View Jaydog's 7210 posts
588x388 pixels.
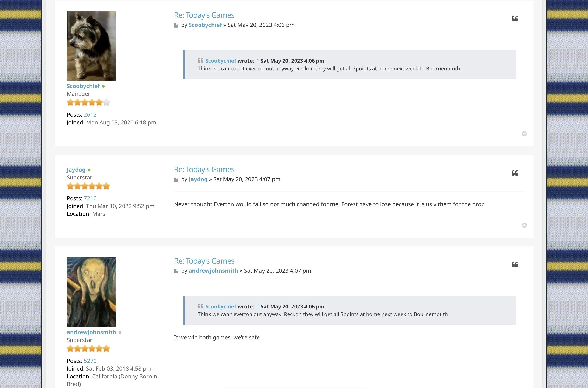pos(90,198)
